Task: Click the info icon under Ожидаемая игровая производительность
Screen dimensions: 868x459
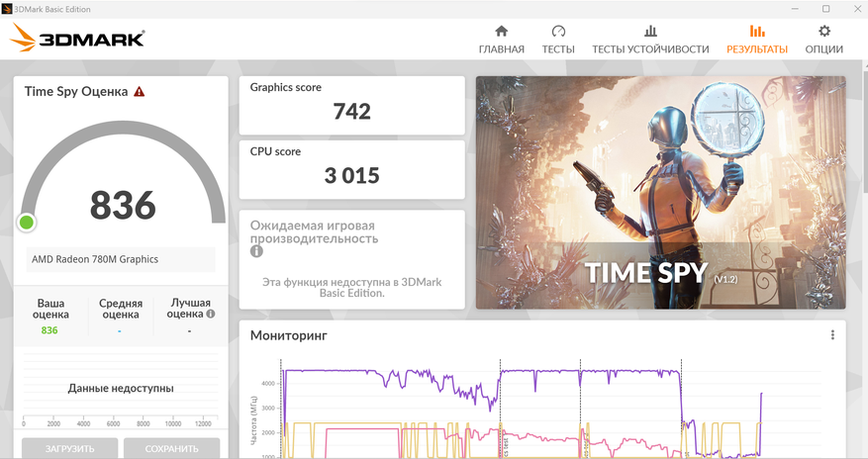Action: pyautogui.click(x=256, y=251)
